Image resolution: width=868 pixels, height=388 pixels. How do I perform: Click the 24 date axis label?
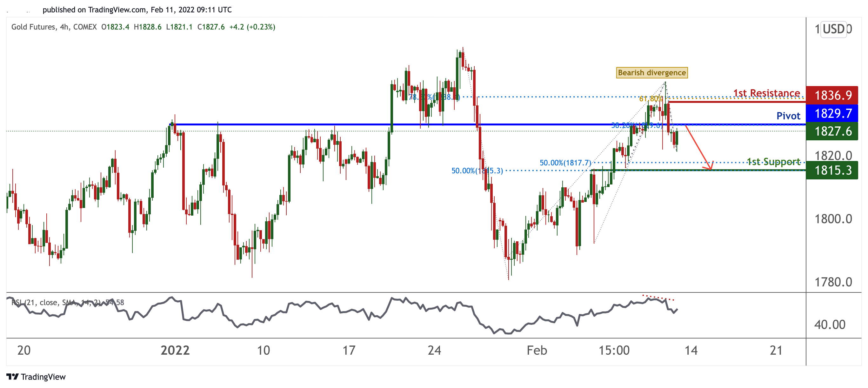434,350
